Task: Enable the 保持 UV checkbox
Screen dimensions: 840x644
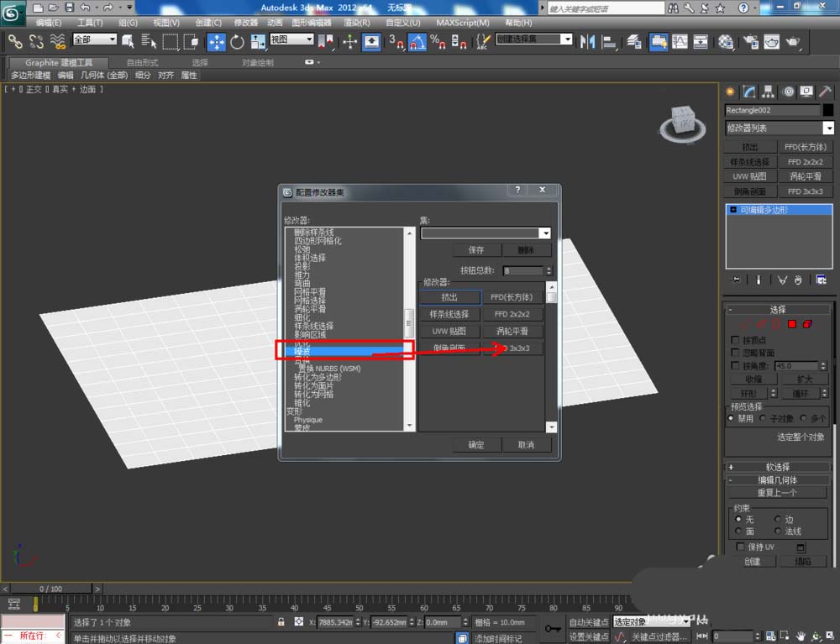Action: point(740,547)
